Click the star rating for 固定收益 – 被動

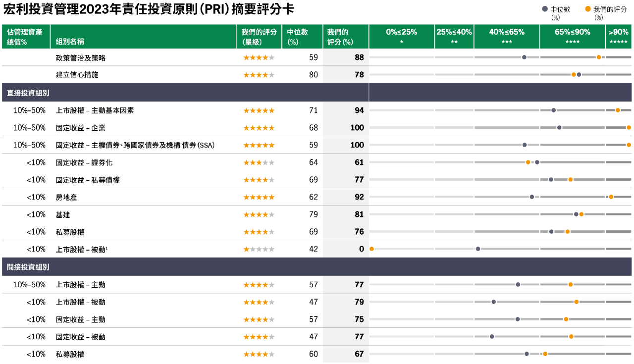coord(259,337)
